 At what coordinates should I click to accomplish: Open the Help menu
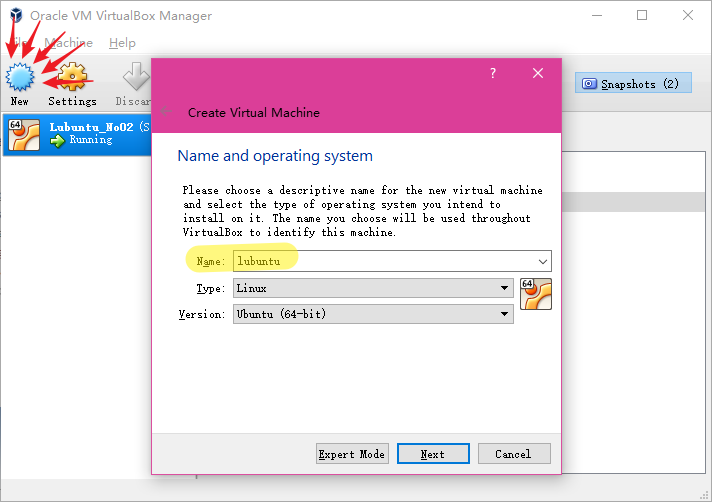(x=122, y=43)
